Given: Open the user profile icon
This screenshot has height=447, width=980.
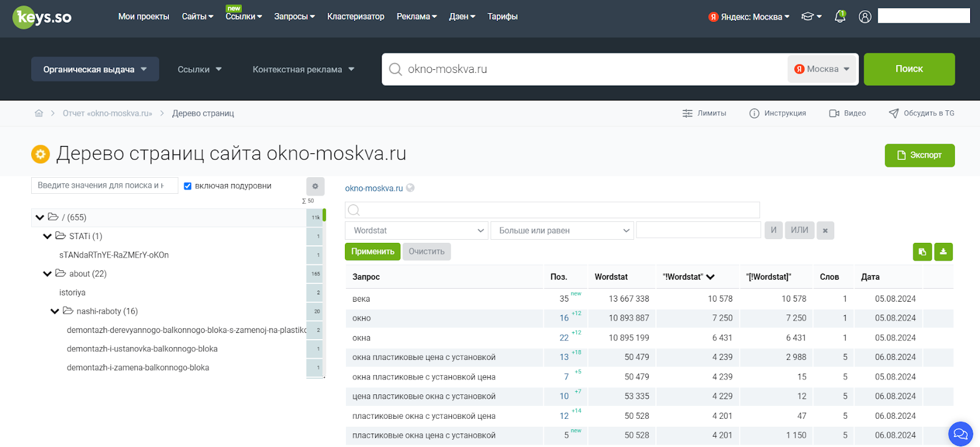Looking at the screenshot, I should pos(865,17).
